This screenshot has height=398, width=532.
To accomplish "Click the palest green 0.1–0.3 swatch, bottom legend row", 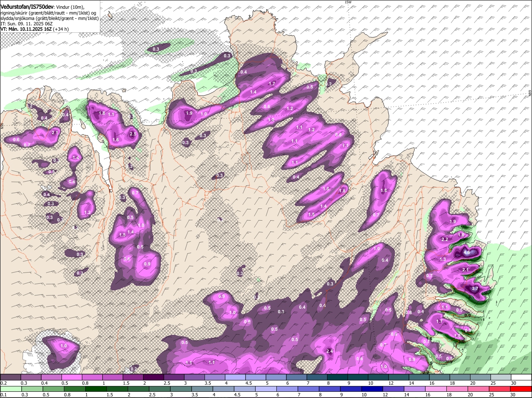I will [10, 389].
